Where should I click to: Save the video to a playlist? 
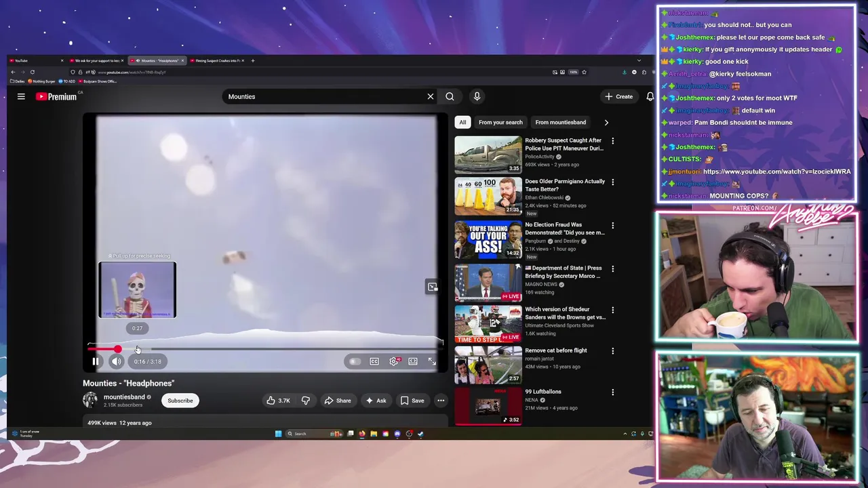412,401
